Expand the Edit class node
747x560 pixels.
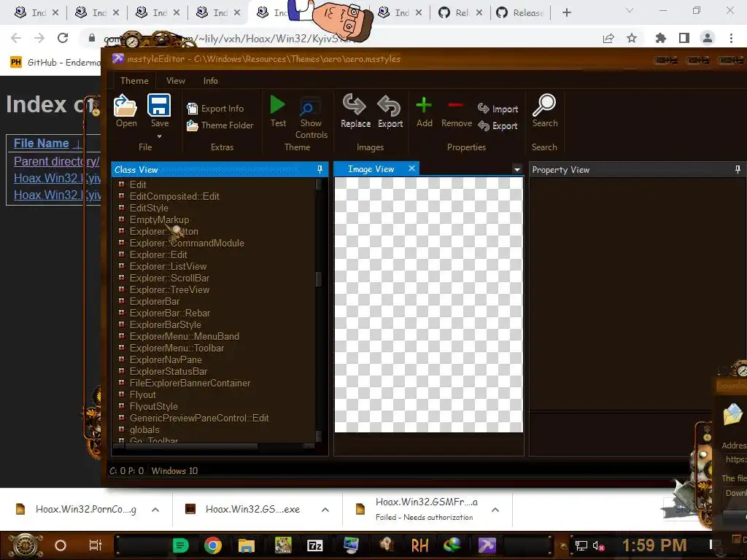tap(122, 184)
